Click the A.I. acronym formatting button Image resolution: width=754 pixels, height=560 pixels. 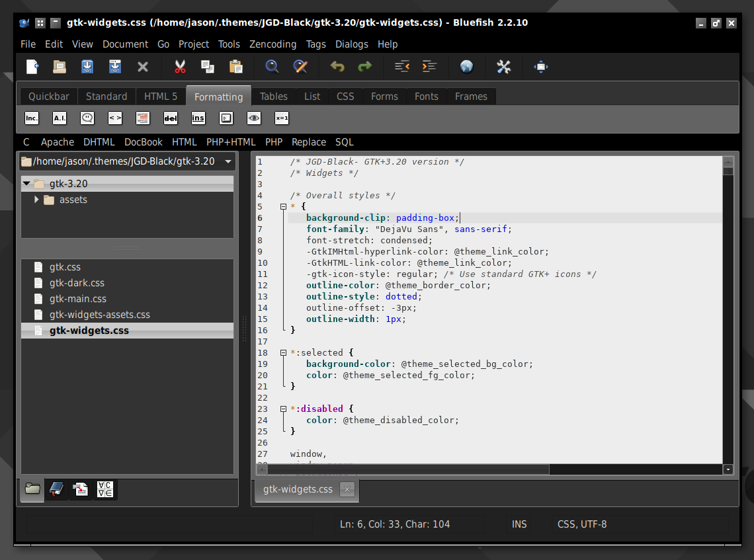(60, 118)
